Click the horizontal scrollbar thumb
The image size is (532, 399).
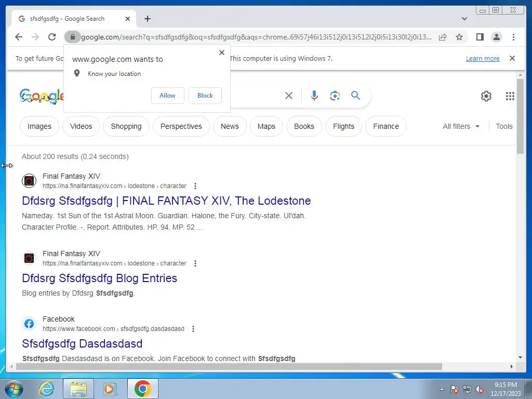229,366
